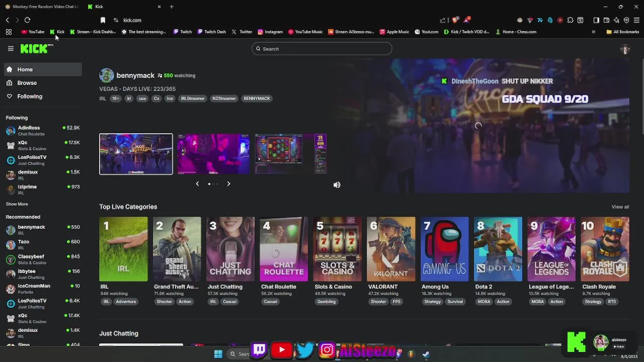Open the Brave Rewards triangle icon

(x=466, y=20)
